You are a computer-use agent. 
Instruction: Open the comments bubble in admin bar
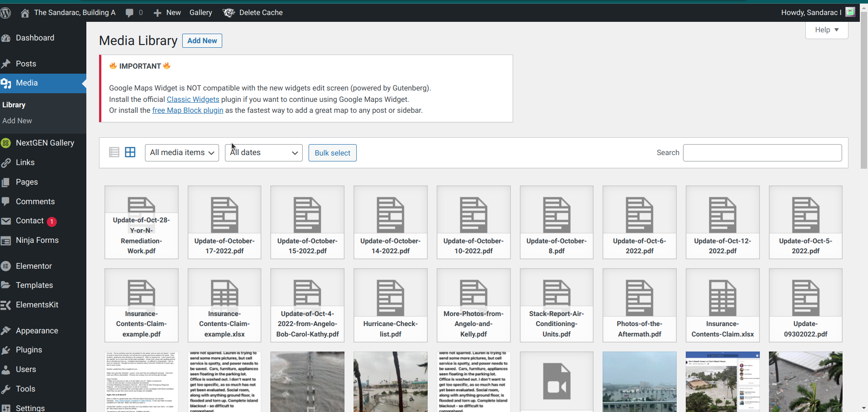(130, 13)
